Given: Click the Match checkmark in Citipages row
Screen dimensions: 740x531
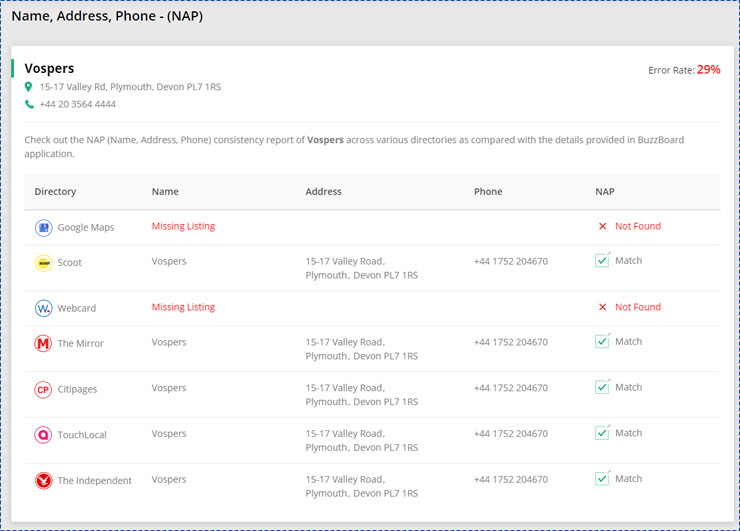Looking at the screenshot, I should click(602, 387).
